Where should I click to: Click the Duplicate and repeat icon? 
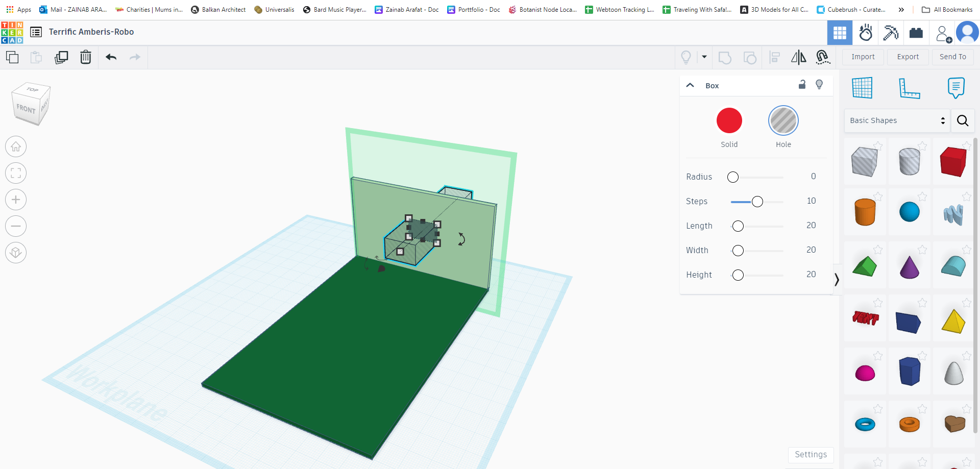click(x=61, y=57)
